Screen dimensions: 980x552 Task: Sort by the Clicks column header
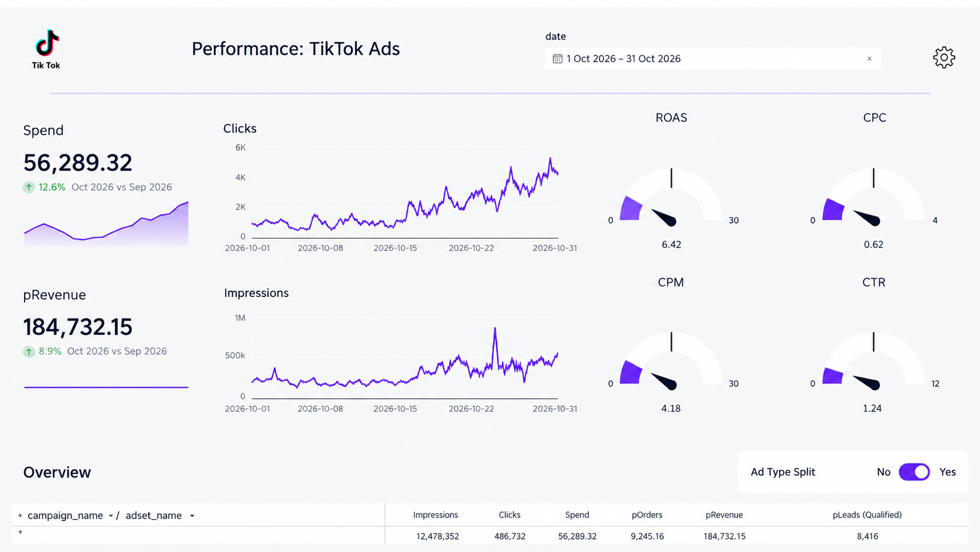(x=509, y=515)
